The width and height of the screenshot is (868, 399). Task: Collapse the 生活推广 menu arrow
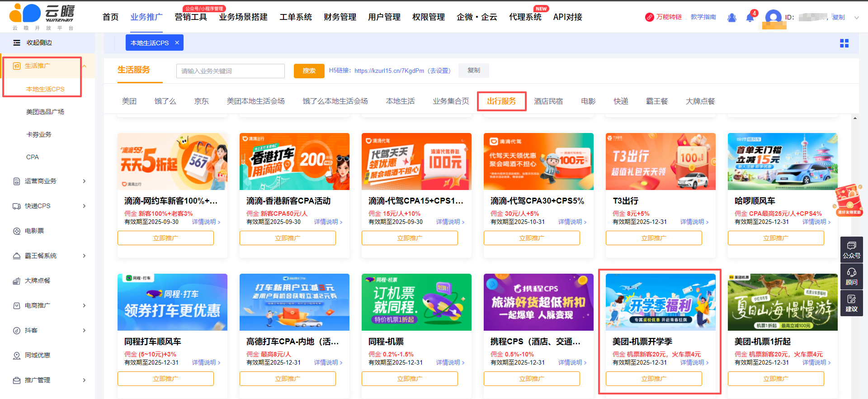point(84,66)
